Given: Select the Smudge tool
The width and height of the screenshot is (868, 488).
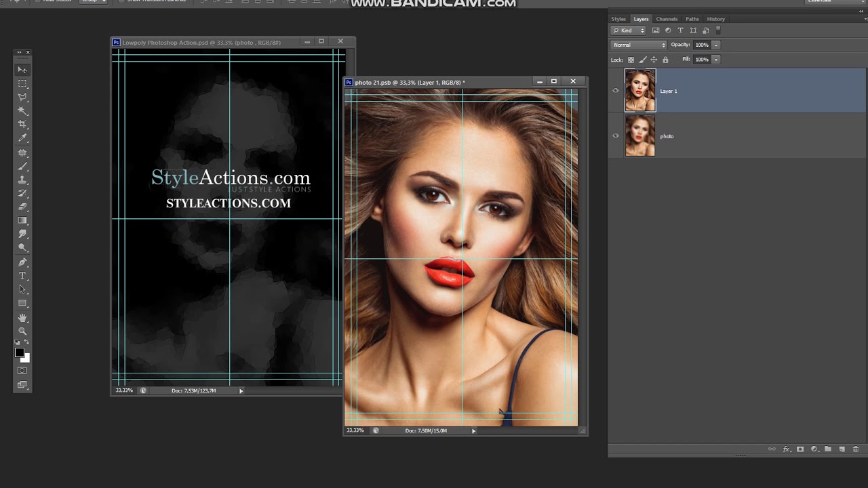Looking at the screenshot, I should click(x=22, y=235).
